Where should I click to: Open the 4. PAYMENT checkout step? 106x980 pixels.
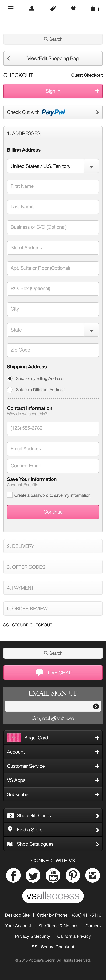pyautogui.click(x=53, y=588)
